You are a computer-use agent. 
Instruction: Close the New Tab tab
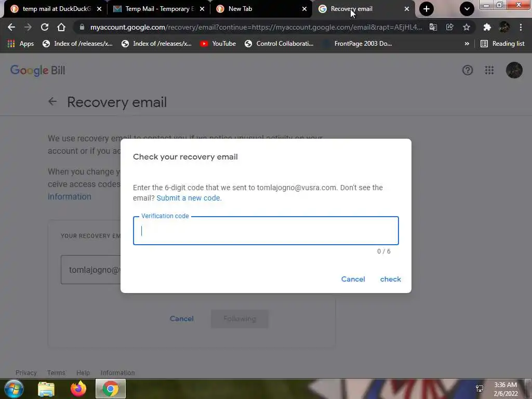[304, 9]
